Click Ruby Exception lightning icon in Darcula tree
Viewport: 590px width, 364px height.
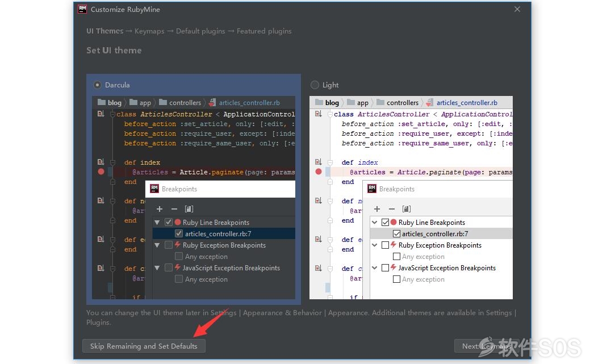[x=178, y=245]
